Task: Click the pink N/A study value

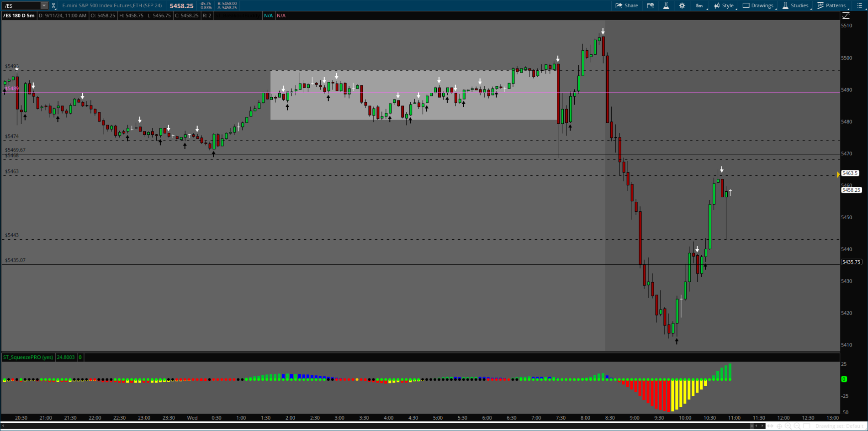Action: pos(281,16)
